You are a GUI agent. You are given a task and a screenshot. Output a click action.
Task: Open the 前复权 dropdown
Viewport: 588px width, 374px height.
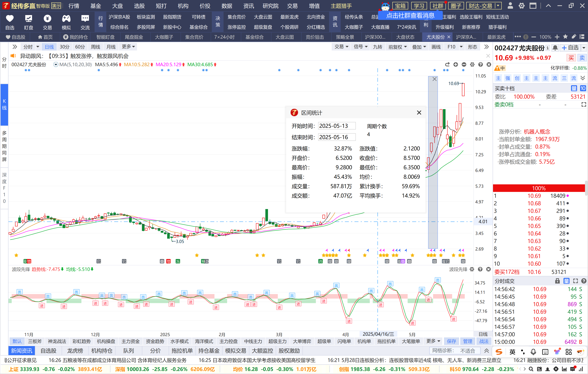(x=397, y=47)
